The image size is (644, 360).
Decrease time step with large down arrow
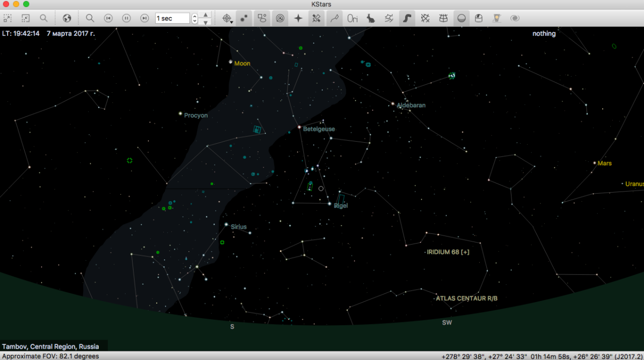[204, 22]
